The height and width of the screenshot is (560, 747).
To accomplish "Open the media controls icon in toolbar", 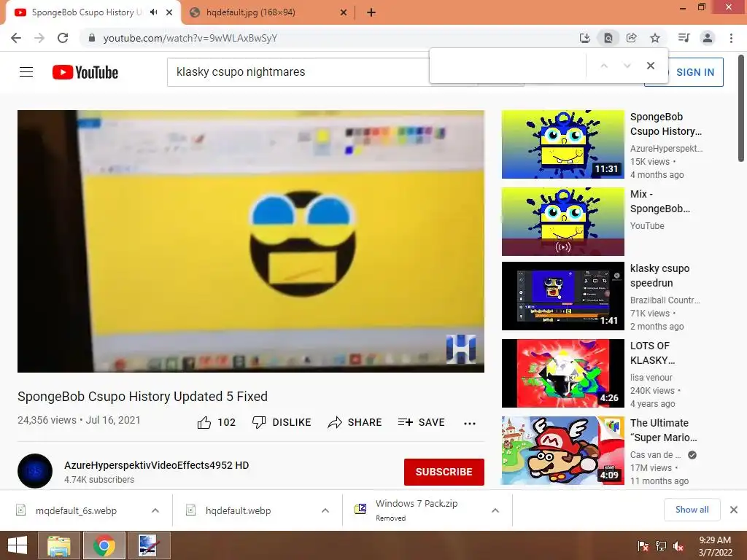I will coord(684,38).
